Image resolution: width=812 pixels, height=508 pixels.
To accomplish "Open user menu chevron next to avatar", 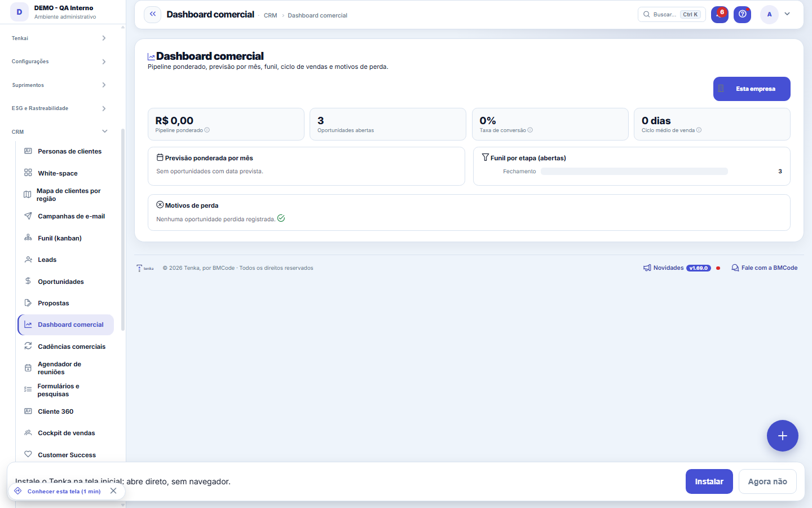I will pyautogui.click(x=787, y=14).
